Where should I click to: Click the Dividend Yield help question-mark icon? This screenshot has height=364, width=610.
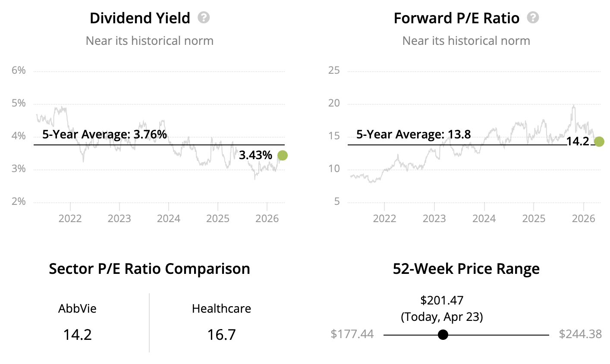204,18
